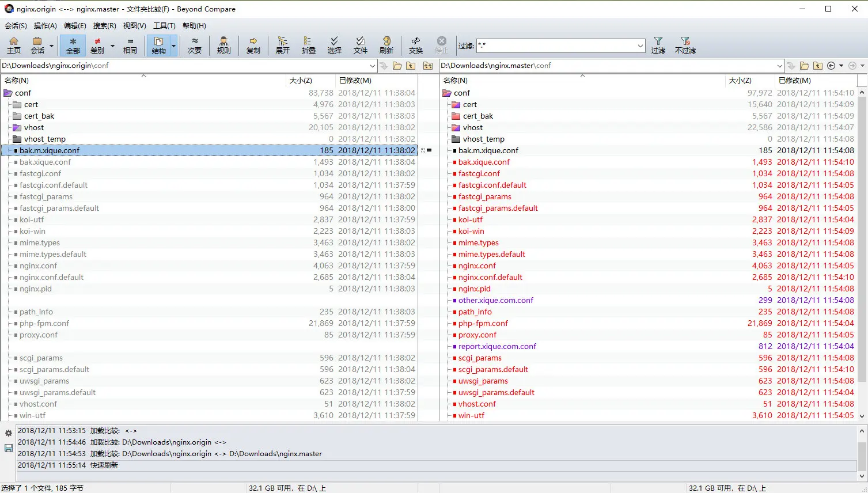Sort right pane by 名称(N) header
This screenshot has height=493, width=868.
[x=582, y=81]
